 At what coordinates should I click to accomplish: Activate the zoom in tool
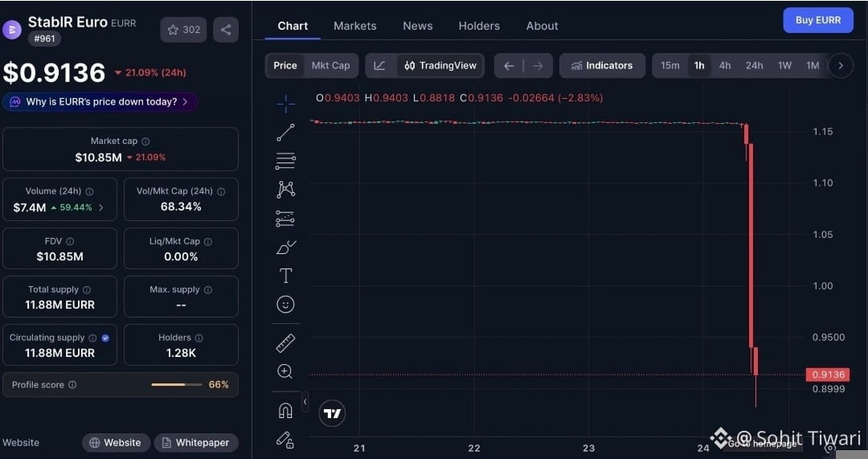pos(285,371)
